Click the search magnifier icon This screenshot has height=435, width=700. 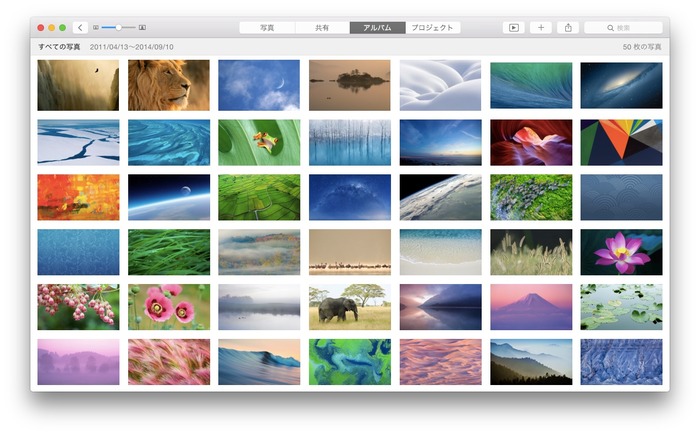coord(610,28)
